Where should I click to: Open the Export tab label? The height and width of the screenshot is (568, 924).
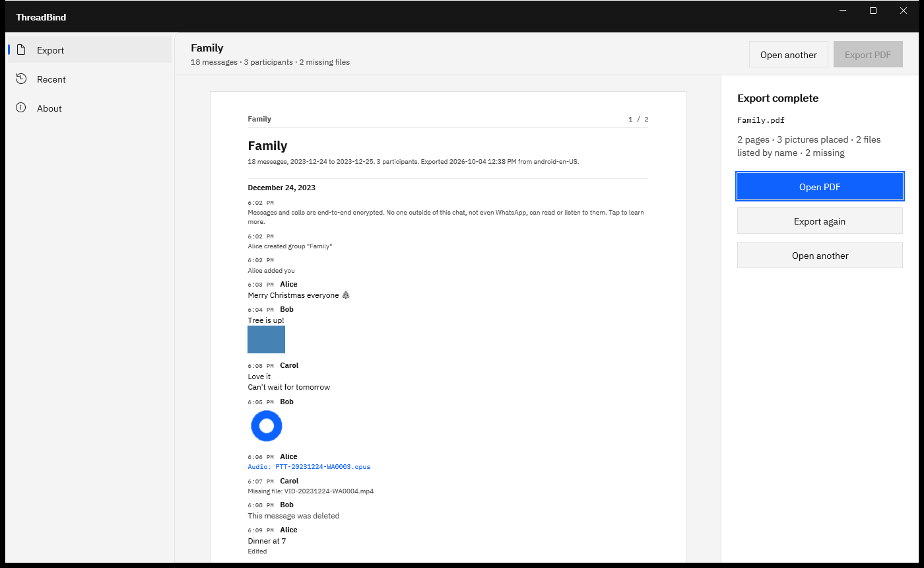pyautogui.click(x=50, y=50)
